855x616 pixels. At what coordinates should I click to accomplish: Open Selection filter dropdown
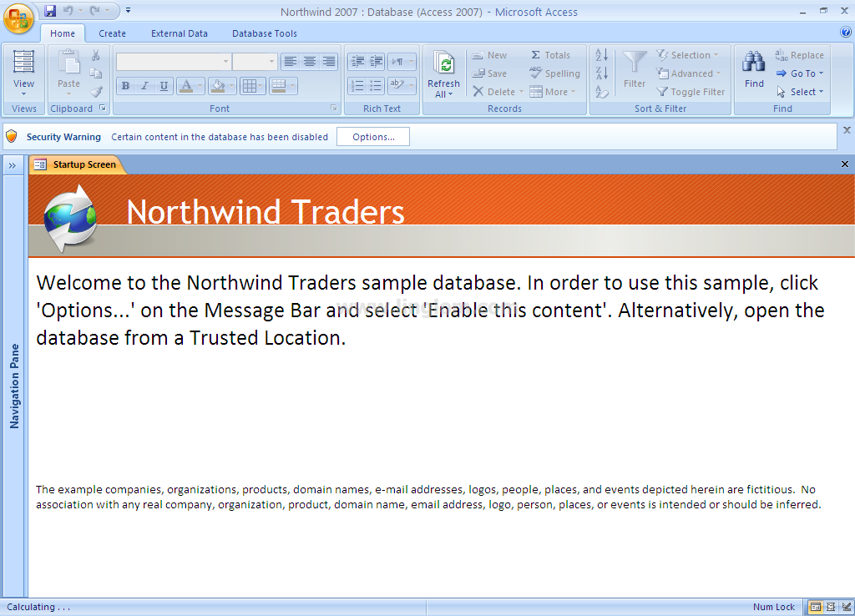(688, 55)
